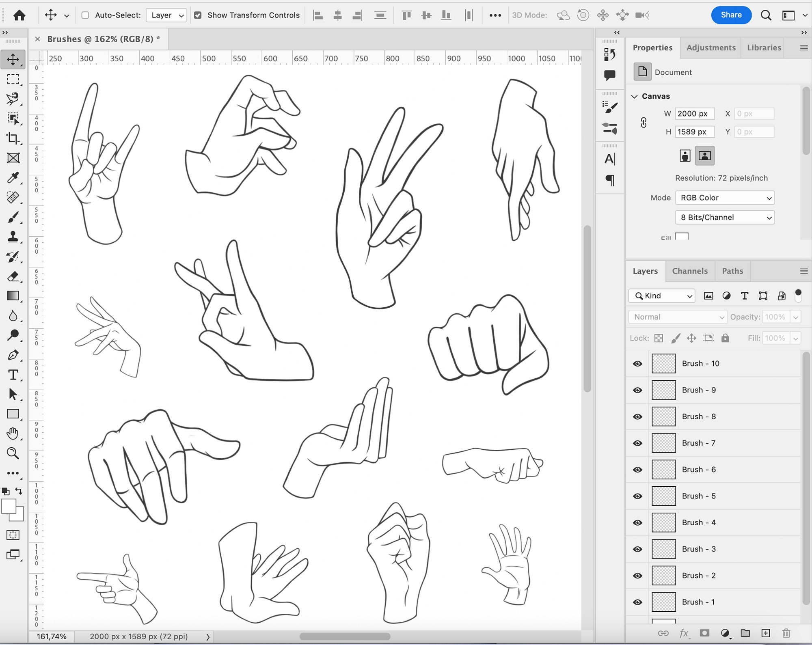812x645 pixels.
Task: Select the Move tool
Action: pyautogui.click(x=13, y=59)
